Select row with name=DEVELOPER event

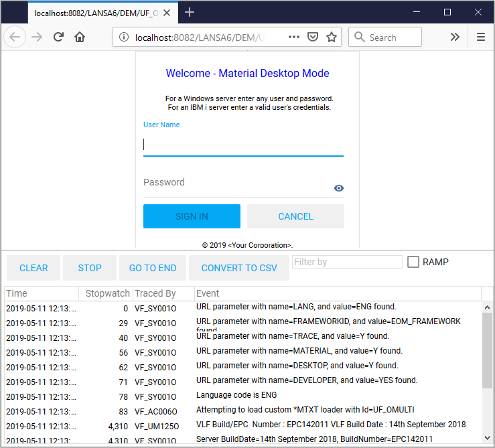click(243, 382)
